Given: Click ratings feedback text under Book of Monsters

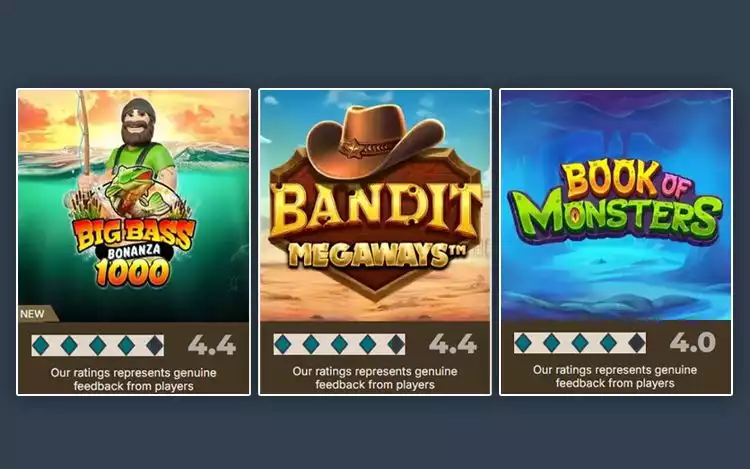Looking at the screenshot, I should click(615, 376).
